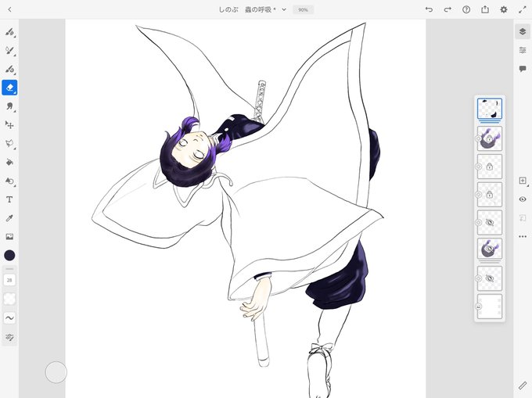The height and width of the screenshot is (398, 532).
Task: Select the Vector Brushes tool
Action: click(x=9, y=69)
